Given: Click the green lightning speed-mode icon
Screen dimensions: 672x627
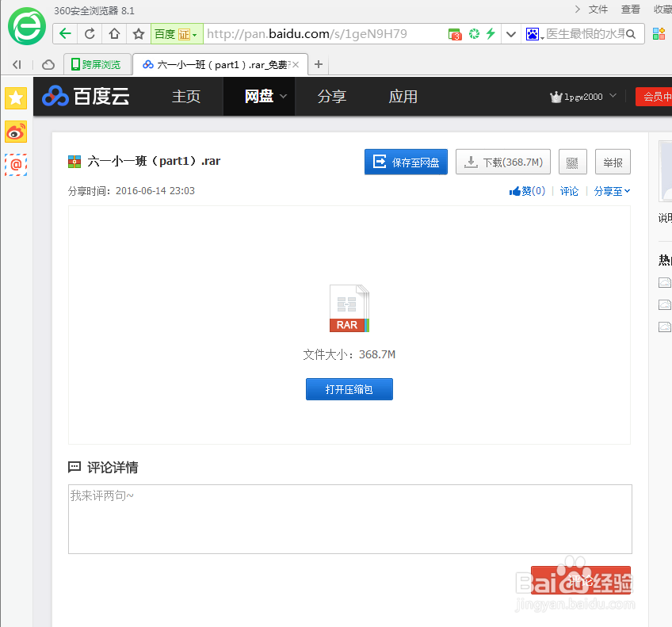Looking at the screenshot, I should click(x=491, y=33).
